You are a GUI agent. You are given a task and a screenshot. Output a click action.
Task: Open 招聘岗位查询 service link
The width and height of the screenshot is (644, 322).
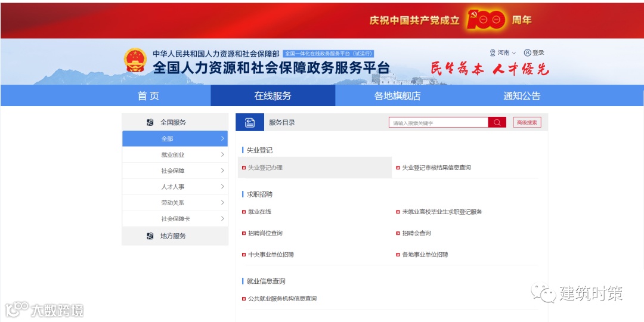pos(265,233)
